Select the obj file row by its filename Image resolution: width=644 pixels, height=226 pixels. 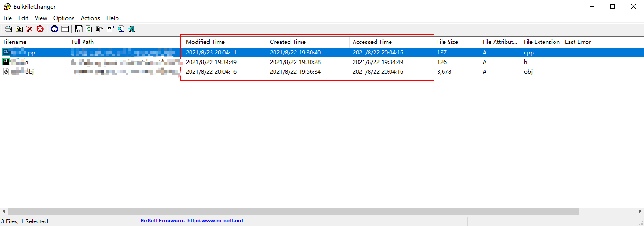[x=21, y=72]
